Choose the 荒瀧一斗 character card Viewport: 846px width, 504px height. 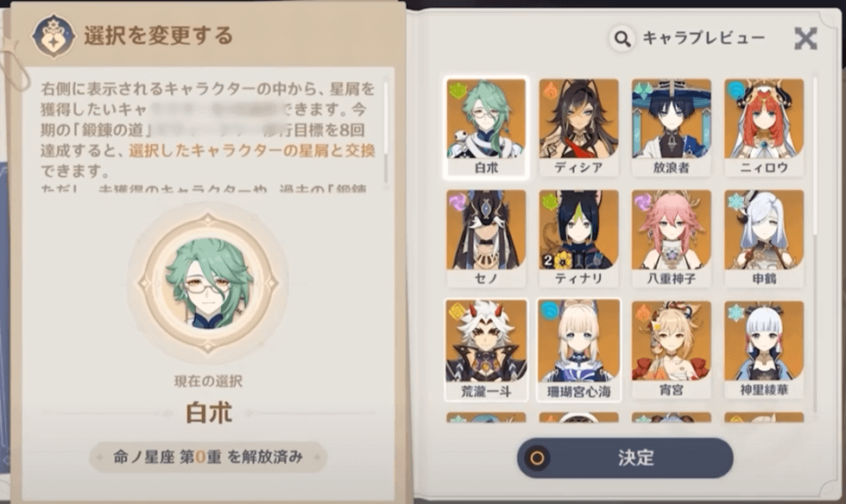point(485,350)
